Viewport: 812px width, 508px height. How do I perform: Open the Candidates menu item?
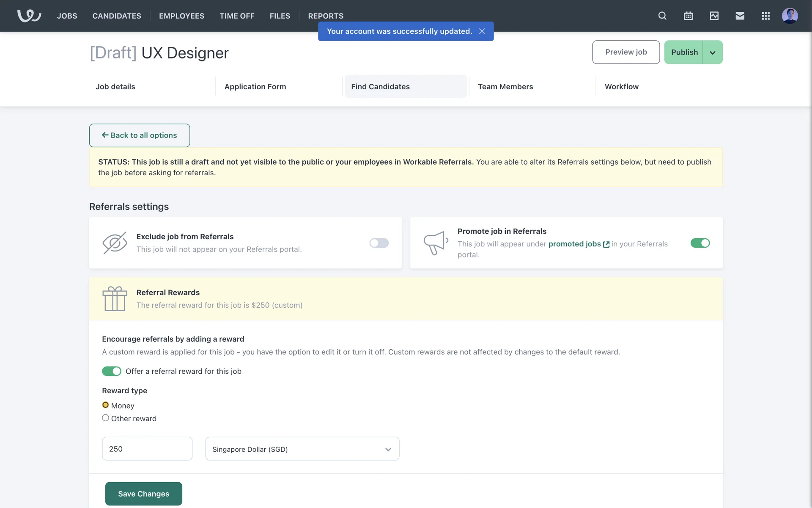(117, 16)
